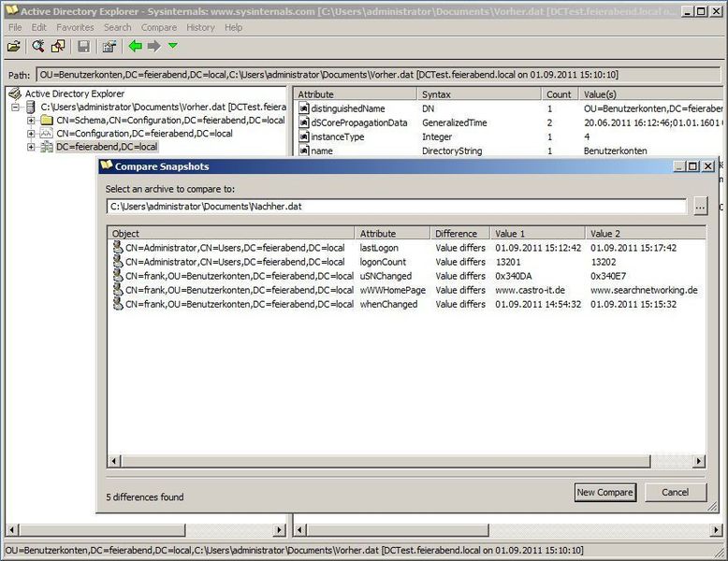Click the Compare dialog scroll right arrow
This screenshot has height=561, width=728.
pos(699,461)
